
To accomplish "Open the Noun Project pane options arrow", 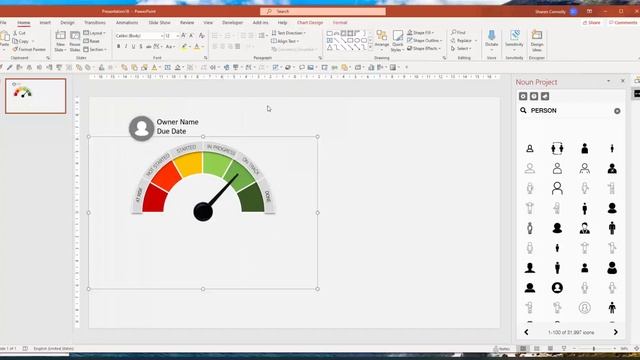I will pos(608,81).
